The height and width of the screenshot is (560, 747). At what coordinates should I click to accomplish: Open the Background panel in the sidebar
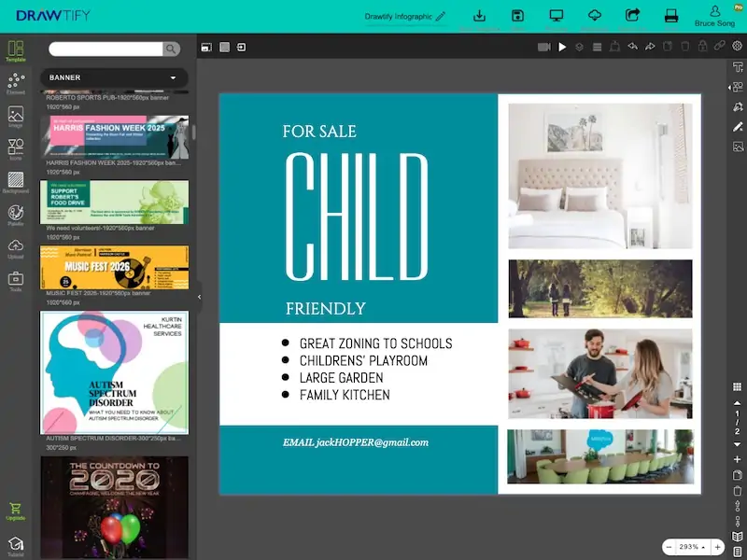click(15, 180)
